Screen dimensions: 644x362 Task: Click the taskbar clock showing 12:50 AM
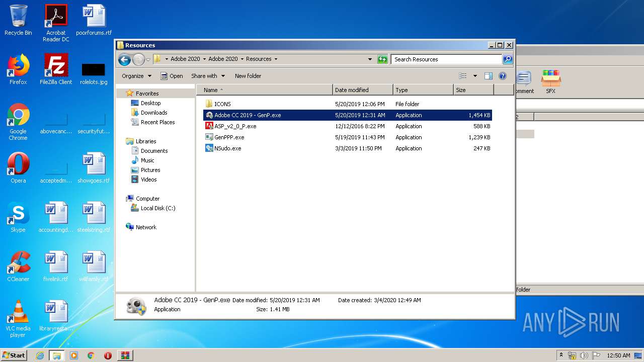tap(618, 355)
